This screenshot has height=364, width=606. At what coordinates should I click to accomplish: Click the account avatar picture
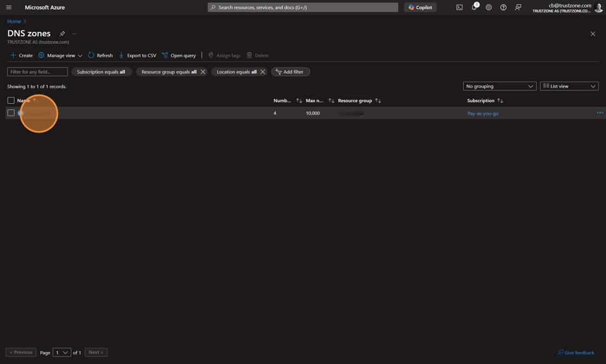coord(598,8)
